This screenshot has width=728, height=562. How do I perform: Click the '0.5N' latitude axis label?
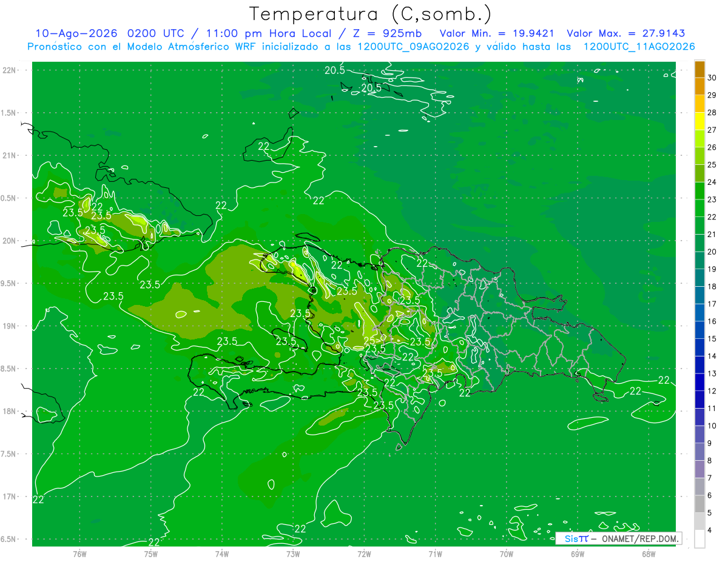[x=9, y=198]
